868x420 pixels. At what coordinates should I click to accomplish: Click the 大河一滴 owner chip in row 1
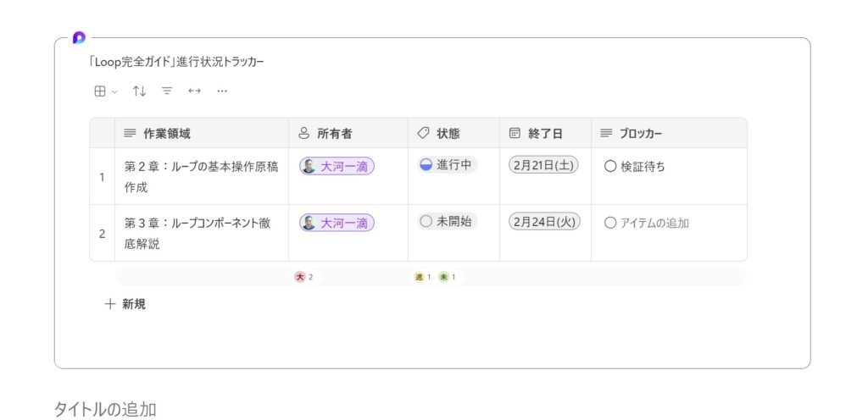(x=337, y=167)
